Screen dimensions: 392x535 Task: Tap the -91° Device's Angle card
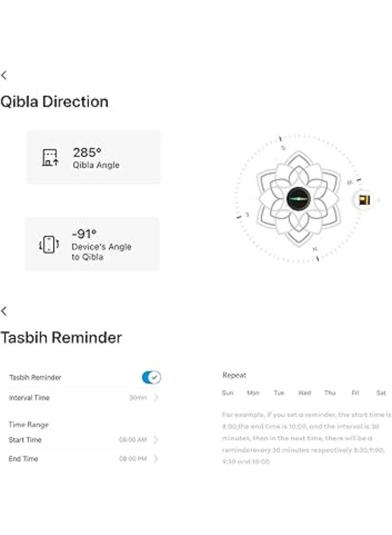[x=93, y=244]
